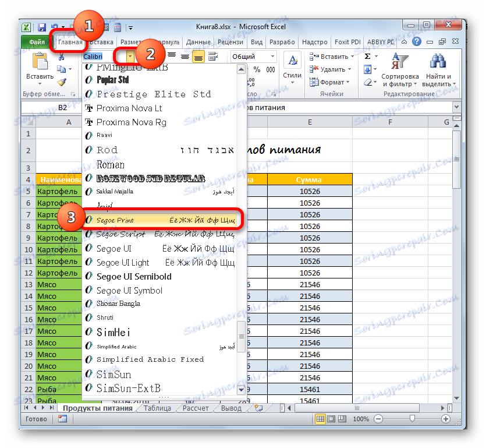Switch to Page Break Preview view
This screenshot has width=486, height=448.
[x=342, y=419]
